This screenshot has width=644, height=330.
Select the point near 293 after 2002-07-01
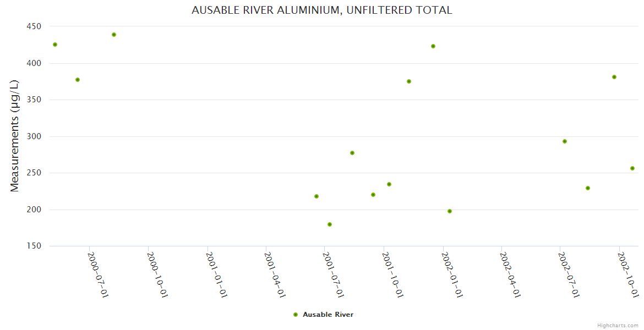click(x=565, y=141)
